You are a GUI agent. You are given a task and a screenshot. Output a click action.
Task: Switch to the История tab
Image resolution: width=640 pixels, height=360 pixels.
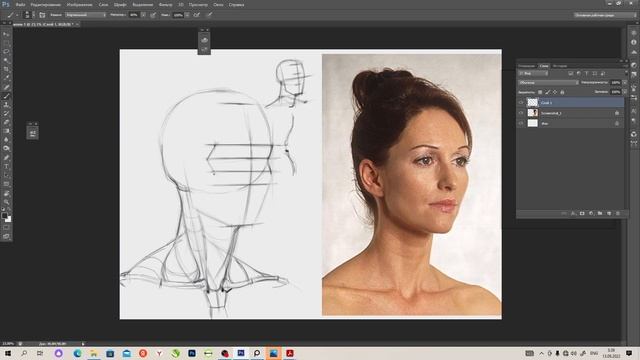click(560, 66)
